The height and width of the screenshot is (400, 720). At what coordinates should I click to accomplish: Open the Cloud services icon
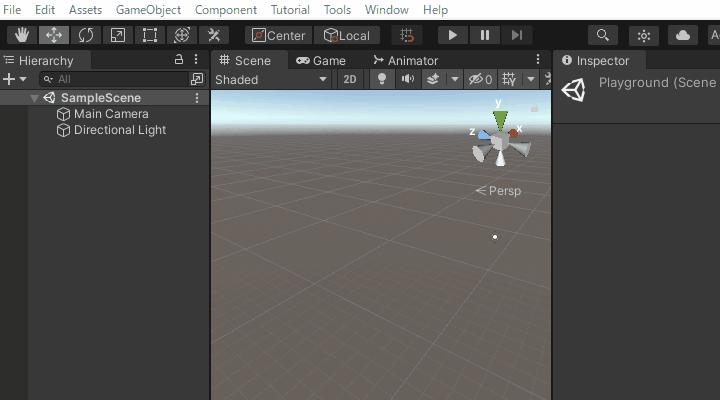coord(683,35)
